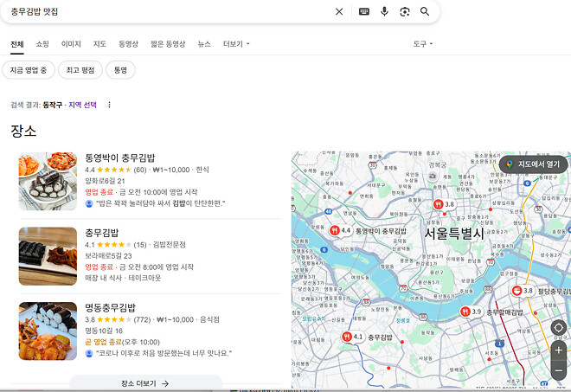This screenshot has width=571, height=392.
Task: Open the 명동충무김밥 listing title
Action: 110,308
